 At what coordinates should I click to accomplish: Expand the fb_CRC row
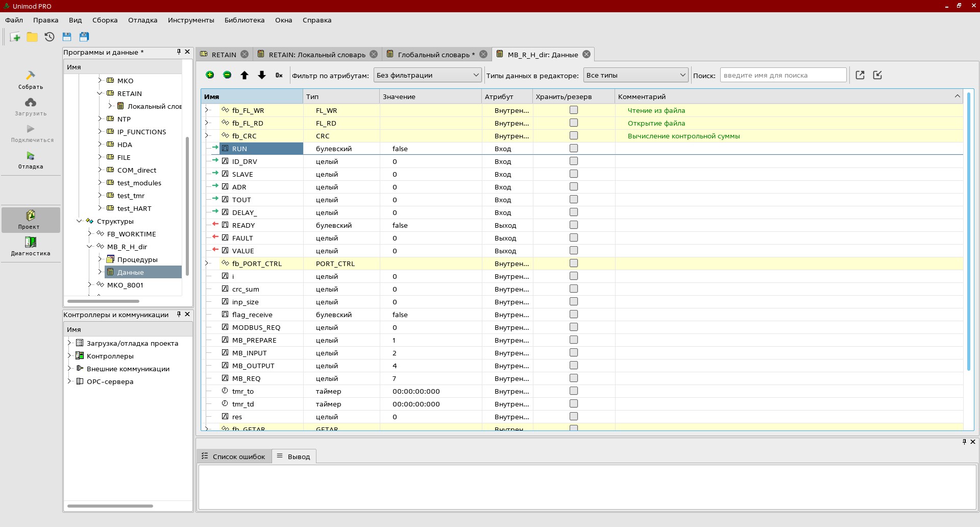coord(207,136)
